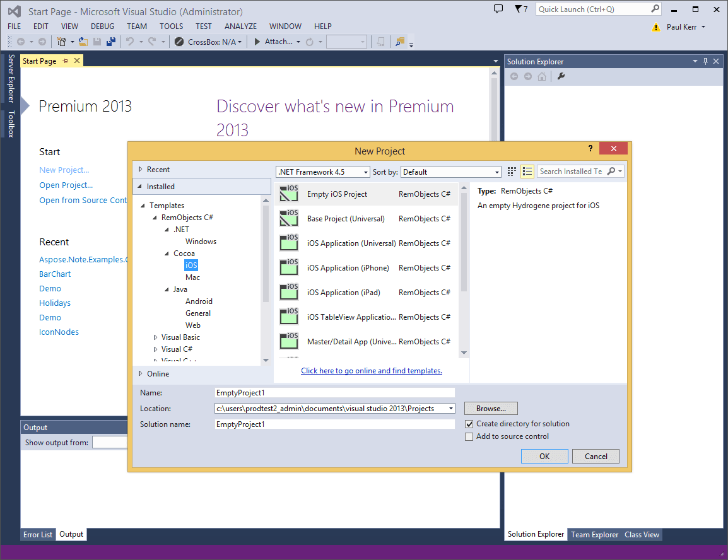Click the Quick Launch search magnifier
The image size is (728, 560).
point(655,9)
